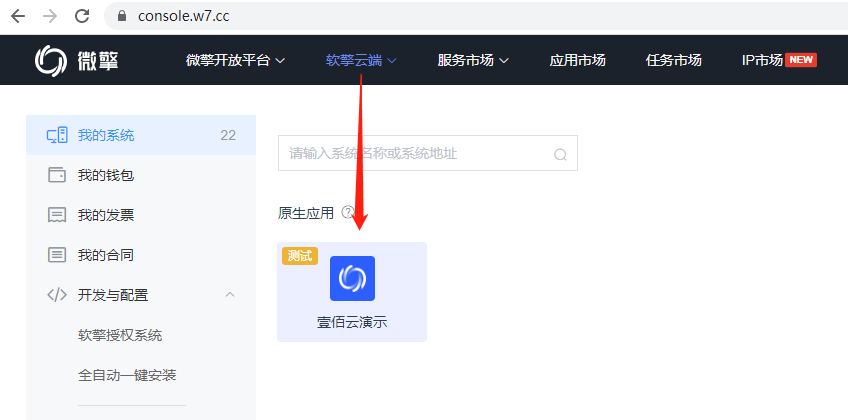Click the 我的系统 monitor icon

click(57, 135)
